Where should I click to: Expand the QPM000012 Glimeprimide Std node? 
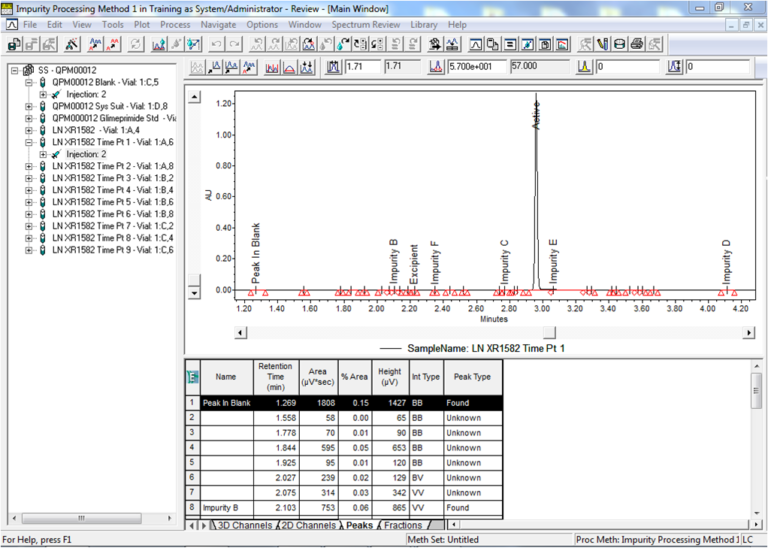coord(29,118)
